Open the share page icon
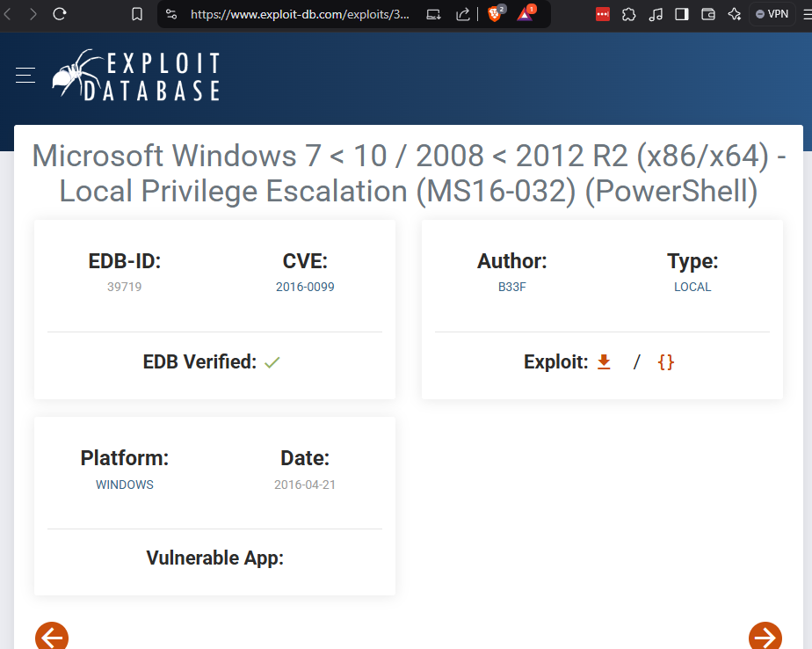 point(463,14)
